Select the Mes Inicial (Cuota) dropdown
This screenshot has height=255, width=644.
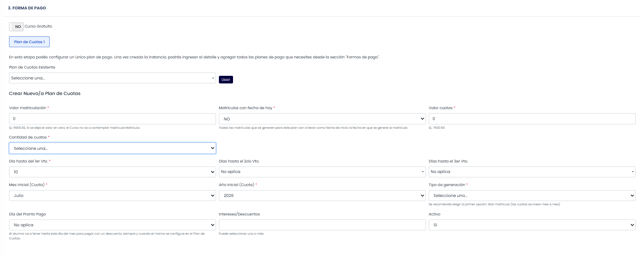(x=112, y=196)
